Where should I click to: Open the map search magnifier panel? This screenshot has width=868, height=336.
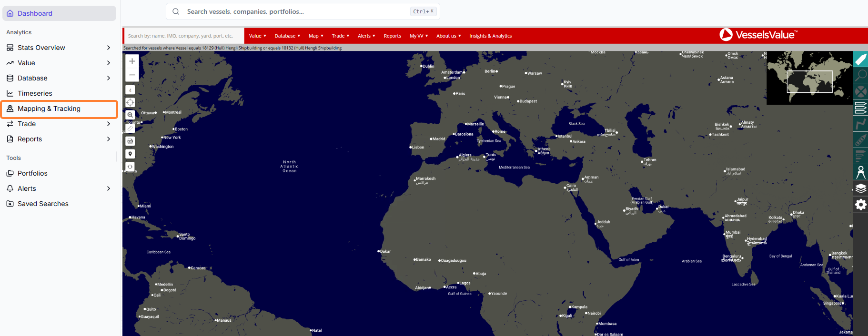(860, 75)
